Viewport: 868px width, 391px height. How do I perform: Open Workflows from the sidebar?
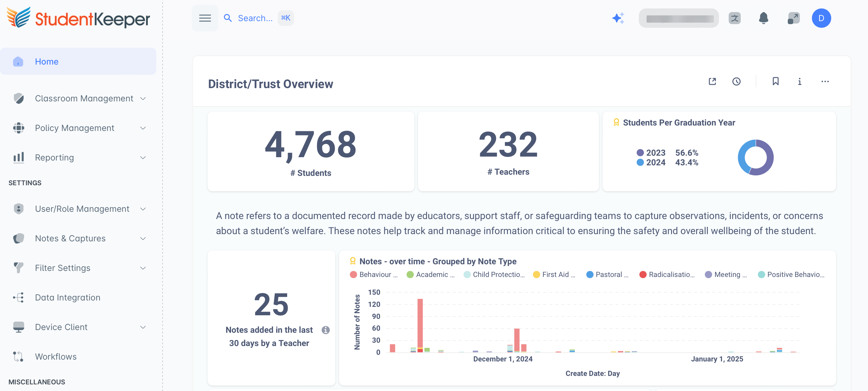pyautogui.click(x=55, y=356)
